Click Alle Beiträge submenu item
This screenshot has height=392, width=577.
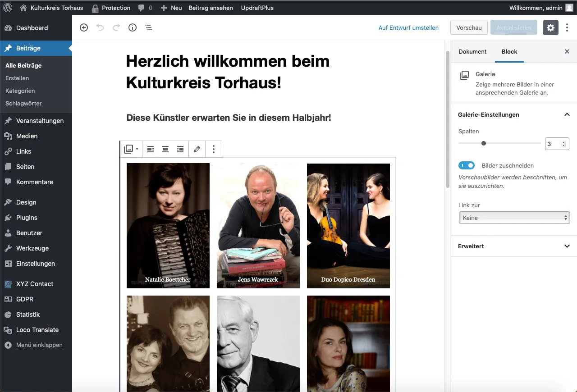[23, 65]
